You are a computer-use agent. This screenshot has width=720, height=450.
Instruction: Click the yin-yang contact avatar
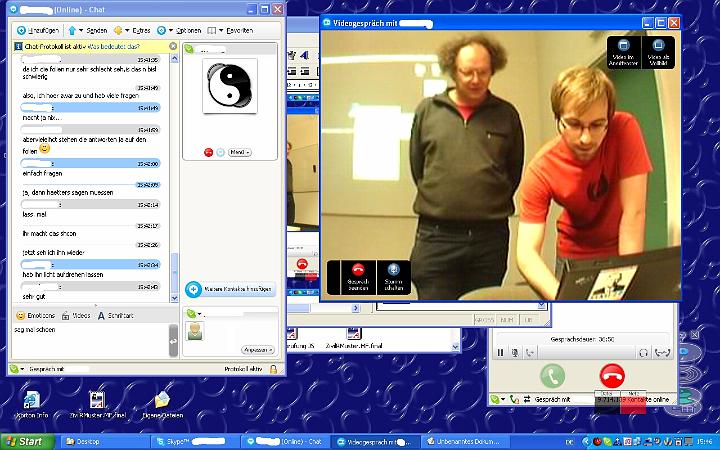click(230, 85)
